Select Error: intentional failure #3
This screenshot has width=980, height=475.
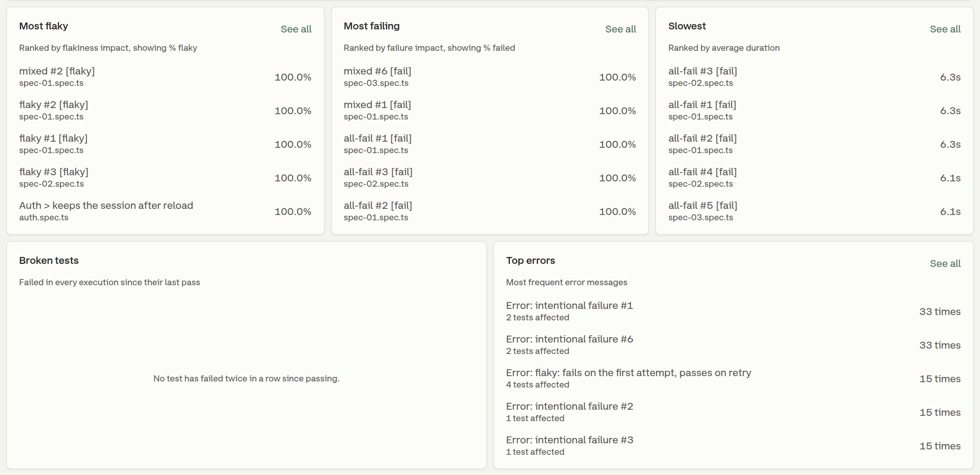pyautogui.click(x=733, y=446)
